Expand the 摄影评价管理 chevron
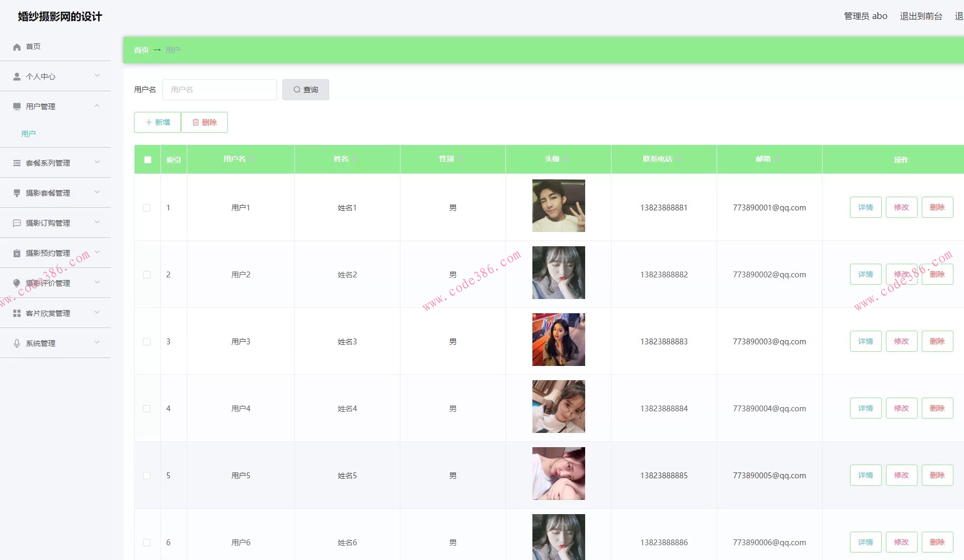Screen dimensions: 964x560 (x=97, y=282)
